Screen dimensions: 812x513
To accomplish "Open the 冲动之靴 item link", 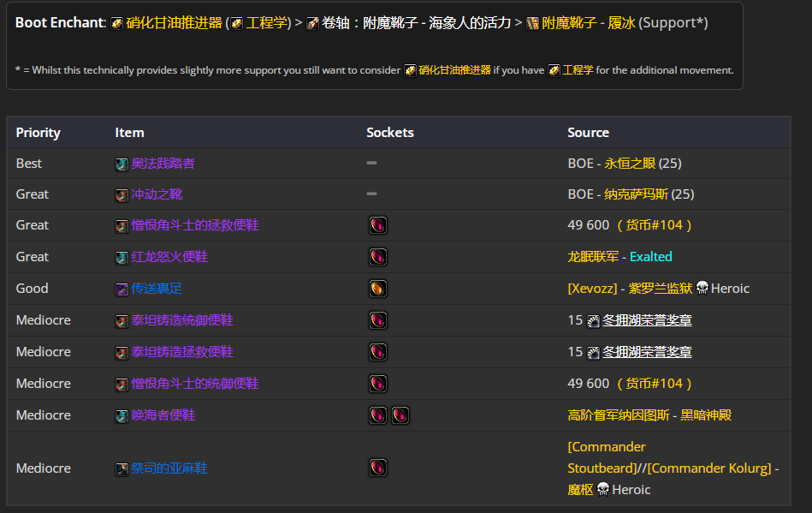I will point(157,194).
